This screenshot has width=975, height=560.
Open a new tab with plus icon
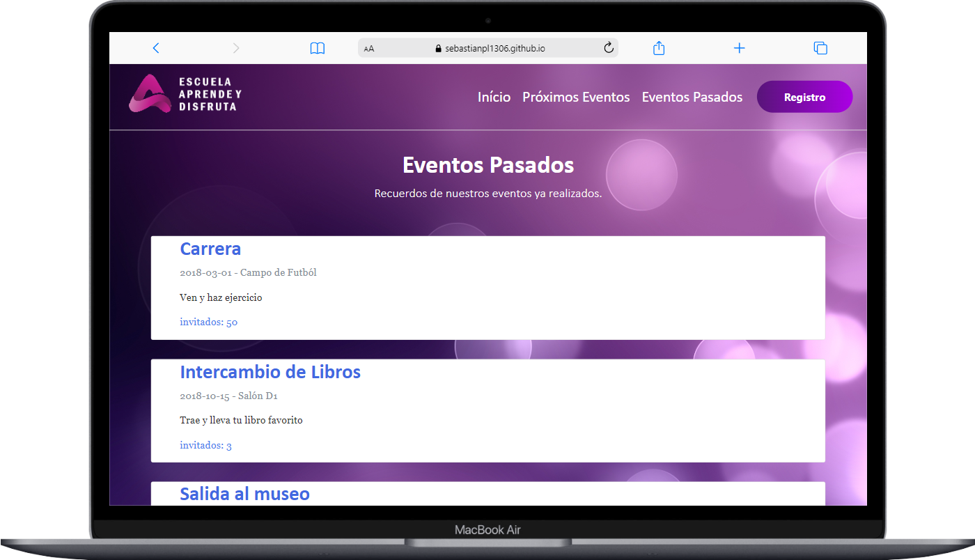pyautogui.click(x=740, y=48)
